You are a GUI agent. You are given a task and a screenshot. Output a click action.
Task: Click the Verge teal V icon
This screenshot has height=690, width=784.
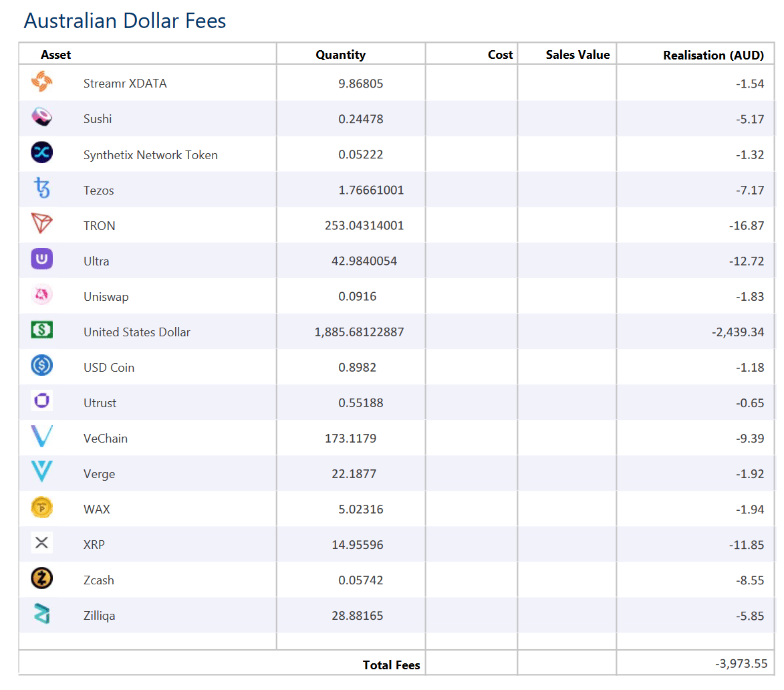coord(42,471)
